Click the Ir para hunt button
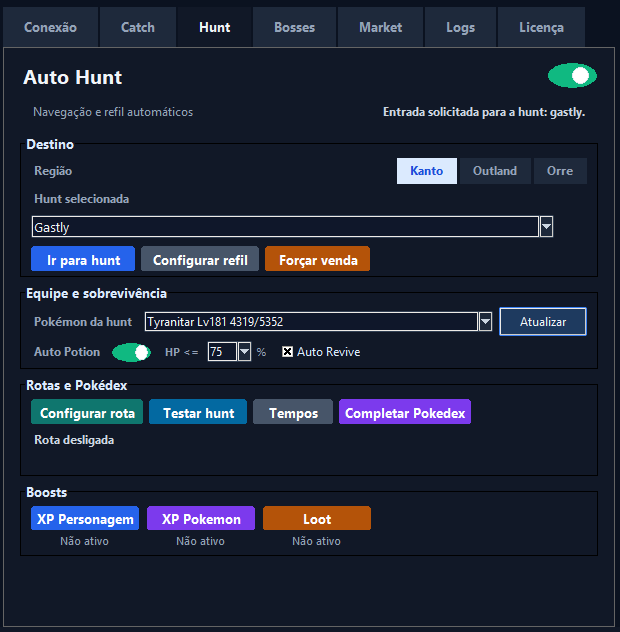 coord(83,259)
